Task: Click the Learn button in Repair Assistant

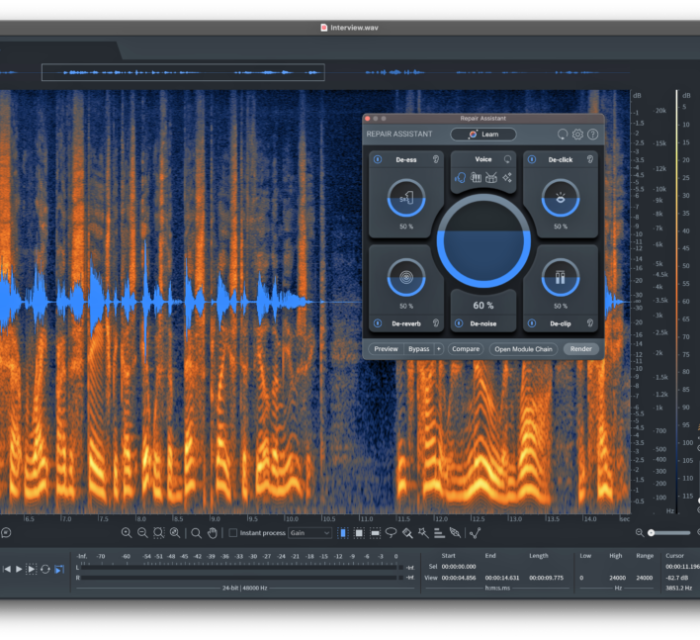Action: (x=483, y=134)
